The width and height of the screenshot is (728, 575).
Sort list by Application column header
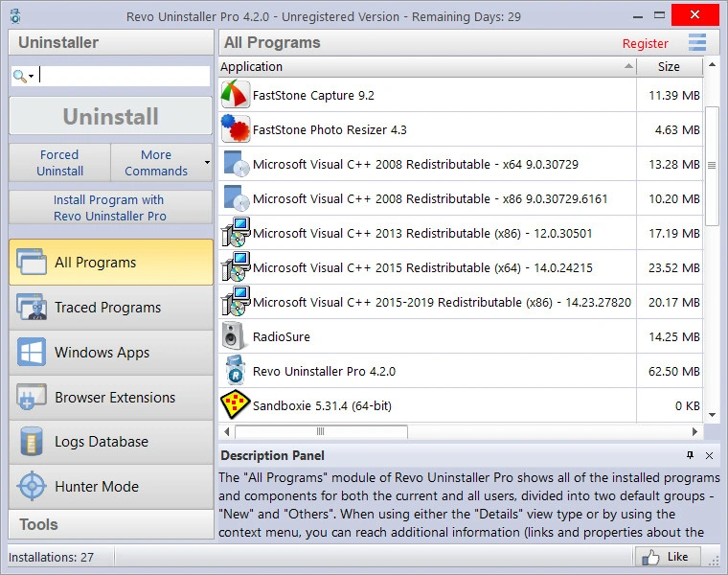click(x=426, y=67)
